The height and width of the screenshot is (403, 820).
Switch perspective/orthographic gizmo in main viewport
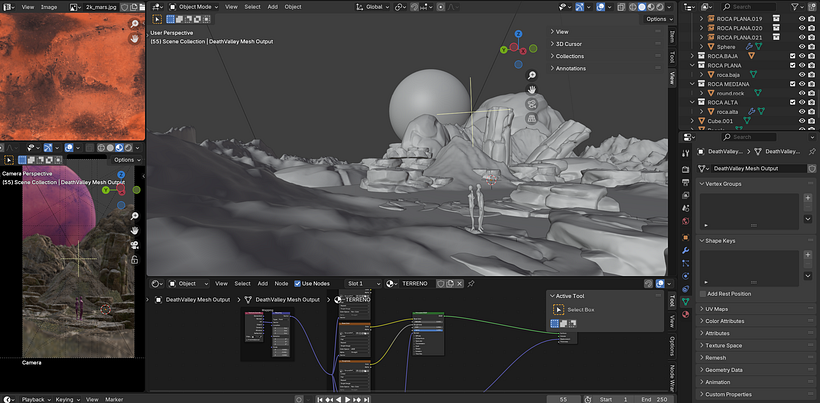click(x=531, y=119)
